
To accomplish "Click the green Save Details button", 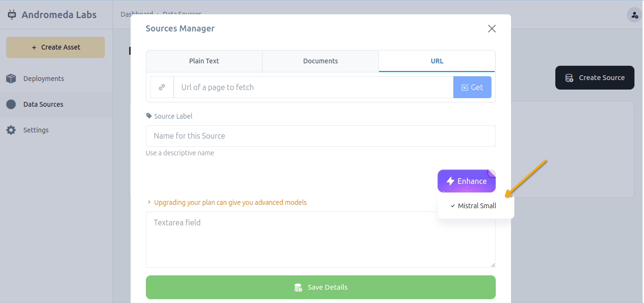I will pyautogui.click(x=320, y=287).
